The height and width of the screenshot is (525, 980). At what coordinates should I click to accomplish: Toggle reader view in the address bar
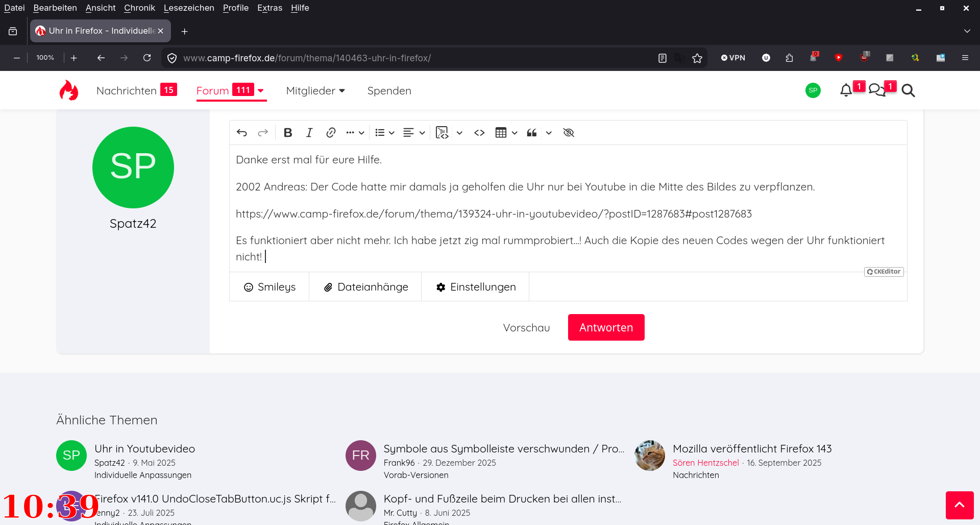coord(663,58)
